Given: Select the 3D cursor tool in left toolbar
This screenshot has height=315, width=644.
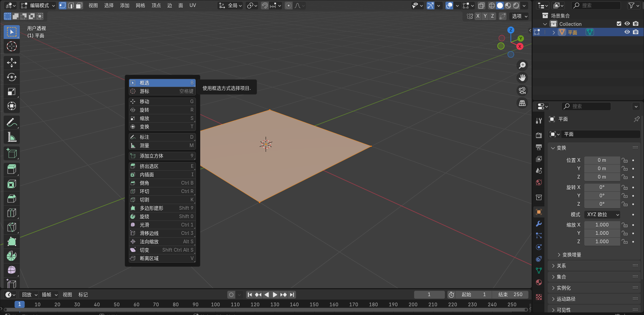Looking at the screenshot, I should coord(12,46).
